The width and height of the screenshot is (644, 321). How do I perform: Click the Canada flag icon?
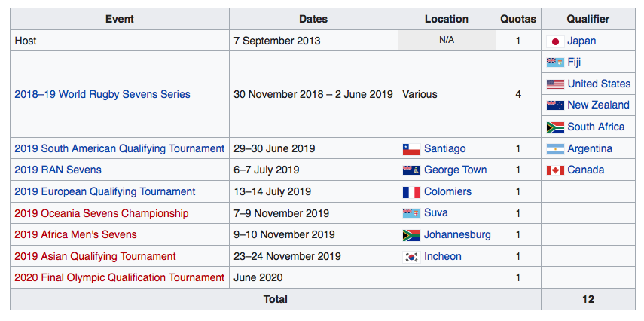point(555,170)
